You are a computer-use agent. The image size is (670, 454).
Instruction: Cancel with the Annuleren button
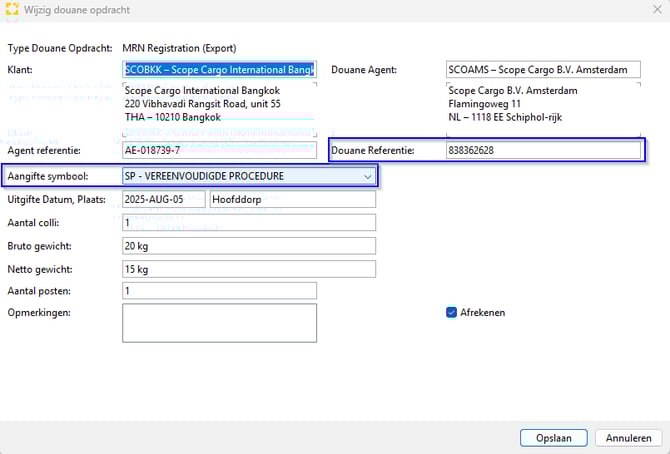pos(629,438)
